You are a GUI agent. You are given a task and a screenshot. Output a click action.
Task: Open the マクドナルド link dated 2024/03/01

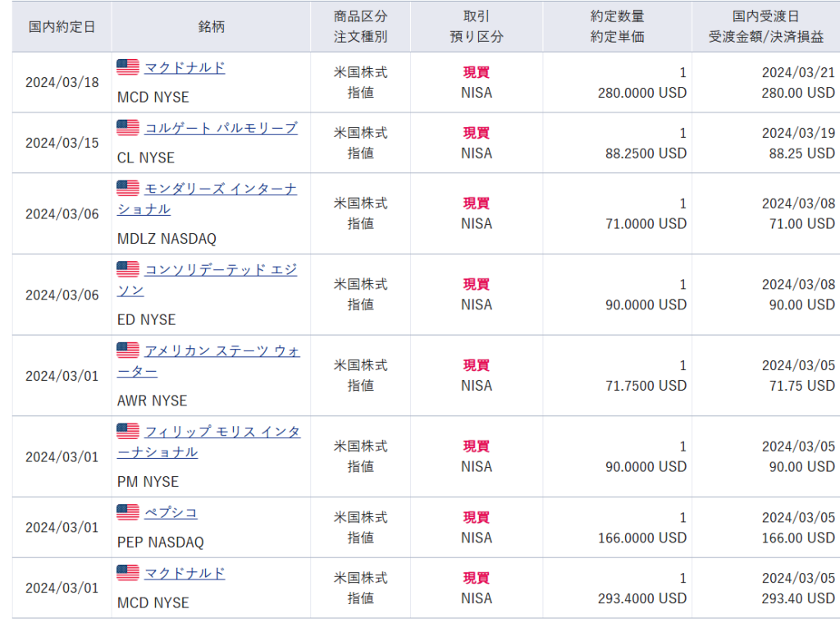click(x=185, y=574)
